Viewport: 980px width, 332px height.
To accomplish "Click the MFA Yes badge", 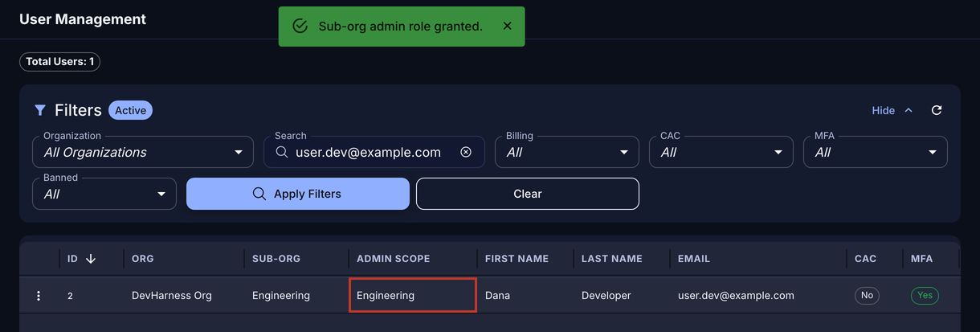I will [925, 295].
